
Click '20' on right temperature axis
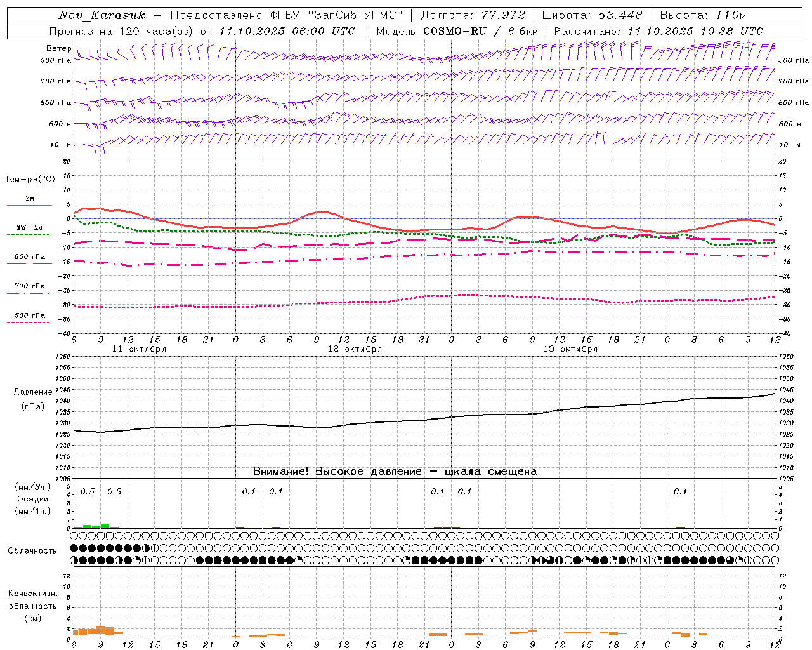pyautogui.click(x=782, y=162)
